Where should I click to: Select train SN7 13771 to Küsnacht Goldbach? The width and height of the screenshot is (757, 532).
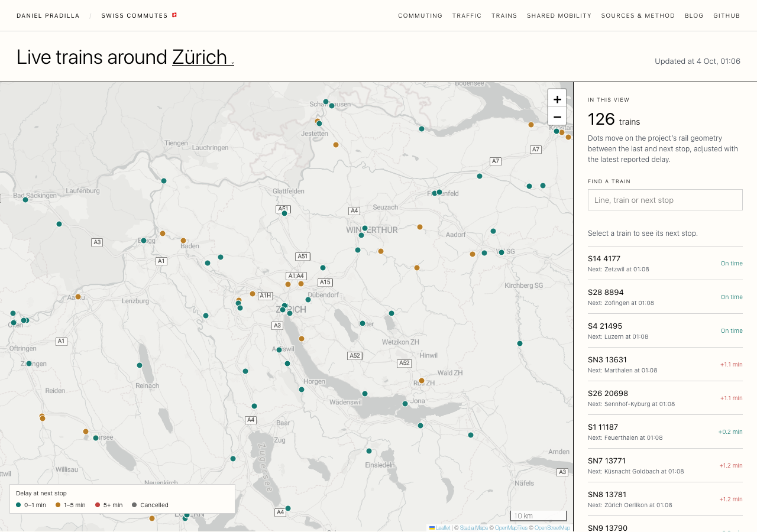(x=665, y=465)
